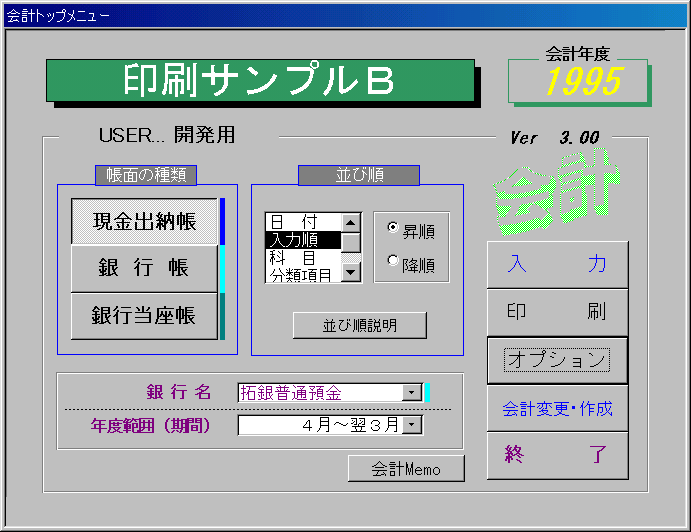The width and height of the screenshot is (691, 532).
Task: Select 現金出納帳 ledger type
Action: point(144,221)
